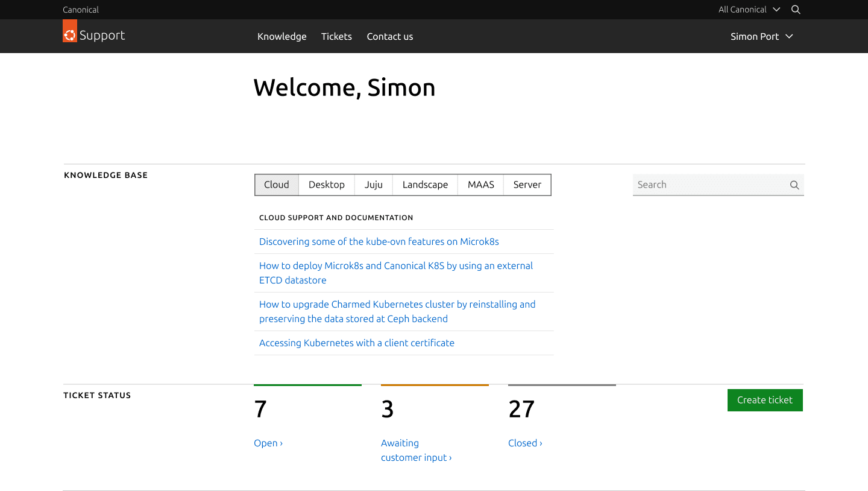
Task: Click the closed ticket count 27
Action: [x=521, y=409]
